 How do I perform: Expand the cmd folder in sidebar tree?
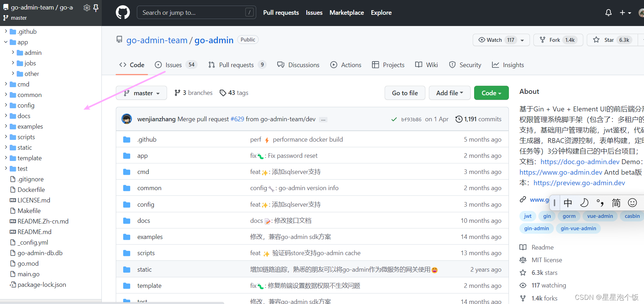click(x=6, y=84)
